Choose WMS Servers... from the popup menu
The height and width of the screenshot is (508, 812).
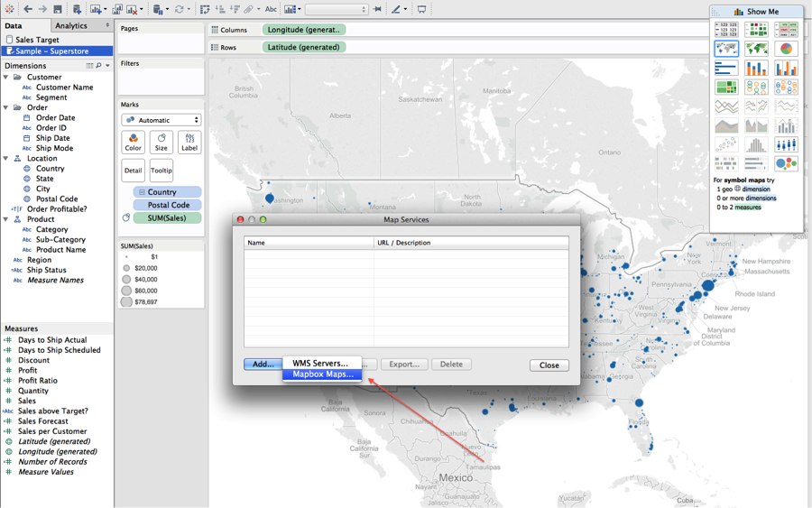(319, 363)
